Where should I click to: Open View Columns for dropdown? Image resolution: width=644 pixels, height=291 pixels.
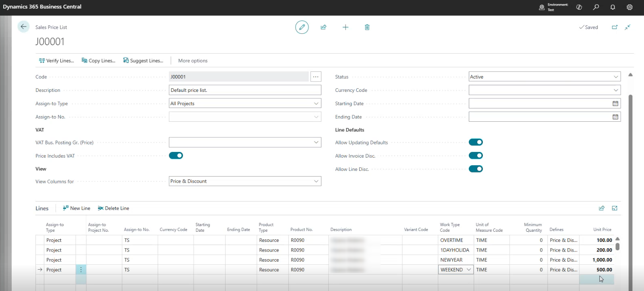point(316,181)
